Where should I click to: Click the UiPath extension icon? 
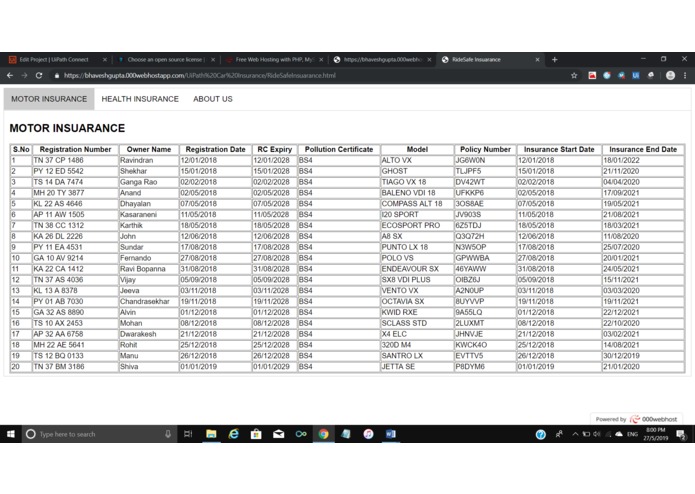tap(636, 76)
